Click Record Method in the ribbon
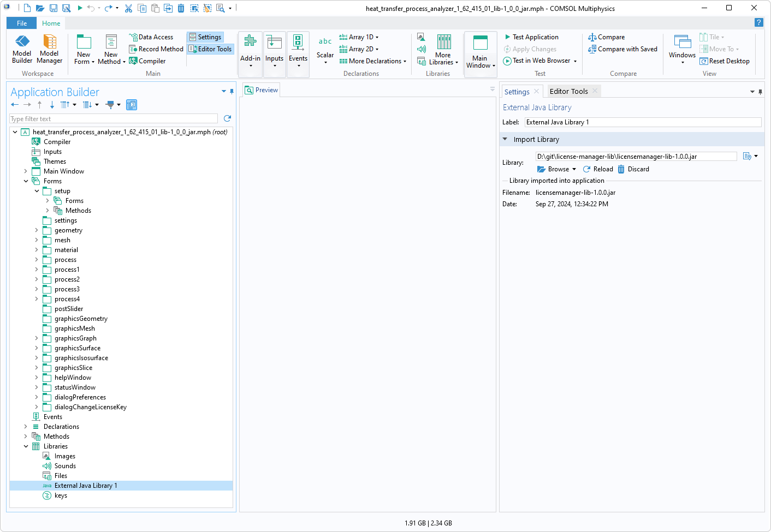Viewport: 771px width, 532px height. pyautogui.click(x=156, y=49)
